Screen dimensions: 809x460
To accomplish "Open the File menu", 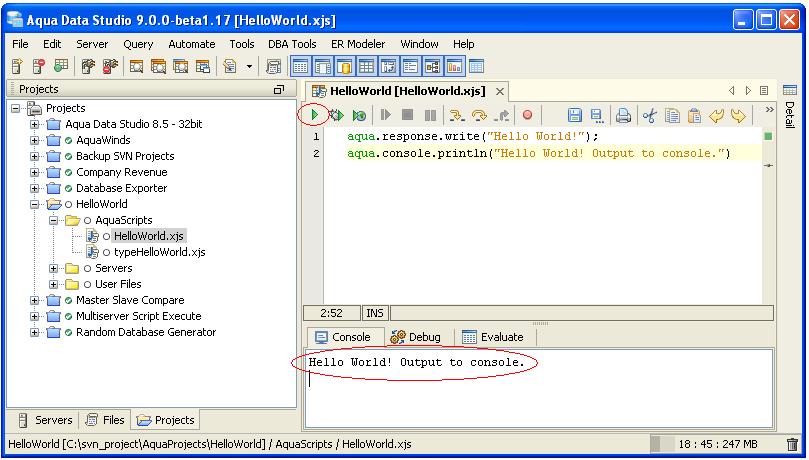I will [20, 44].
